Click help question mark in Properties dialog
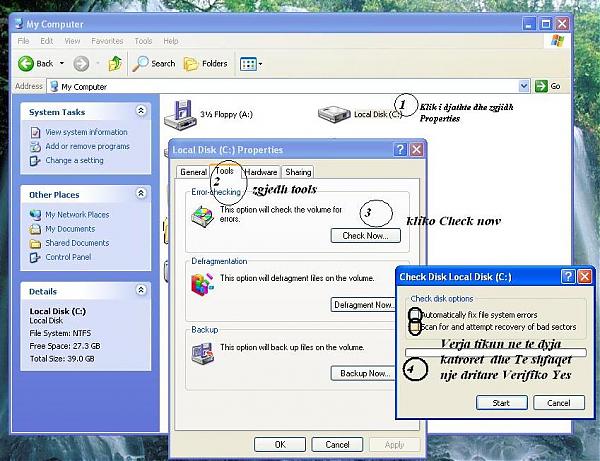 [400, 149]
